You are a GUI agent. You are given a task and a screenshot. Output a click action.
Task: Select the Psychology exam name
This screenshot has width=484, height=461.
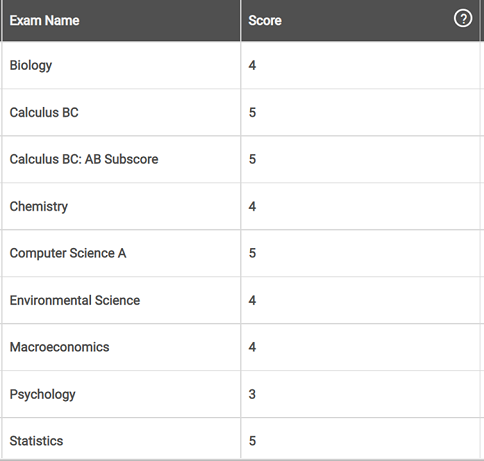42,394
